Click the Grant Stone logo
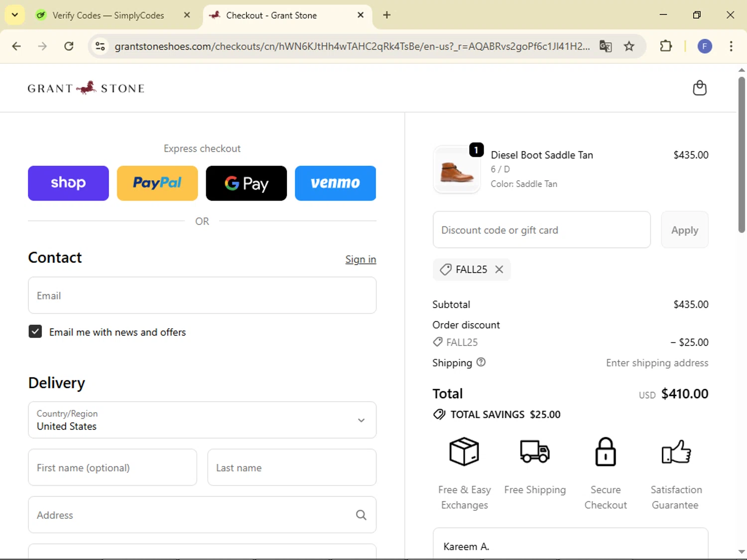This screenshot has width=747, height=560. [x=86, y=88]
